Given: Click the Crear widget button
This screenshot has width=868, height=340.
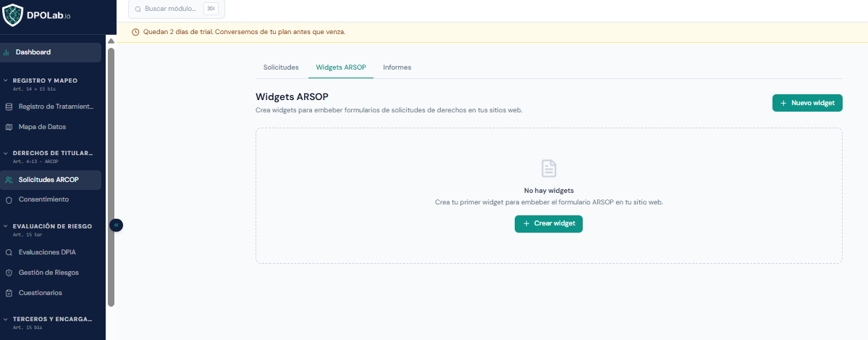Looking at the screenshot, I should 549,224.
